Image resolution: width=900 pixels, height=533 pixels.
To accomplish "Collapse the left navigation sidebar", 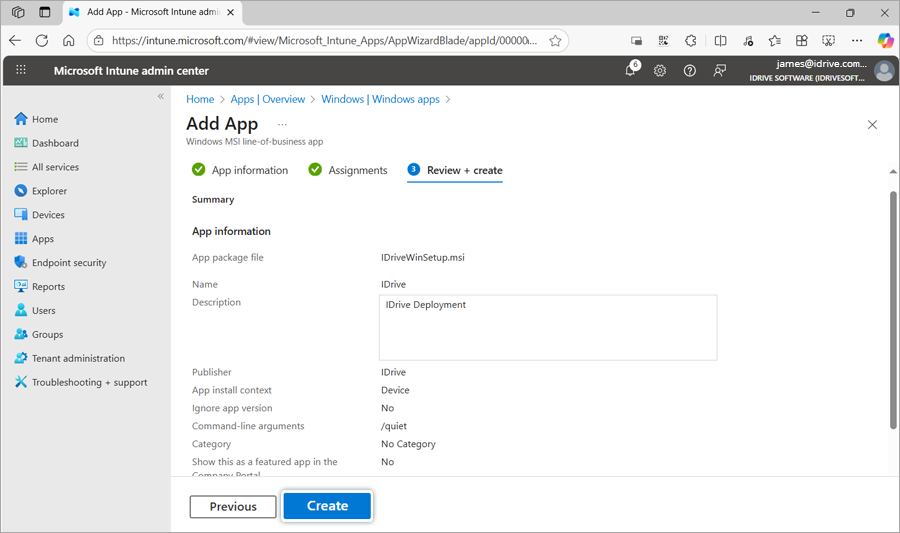I will pos(160,97).
